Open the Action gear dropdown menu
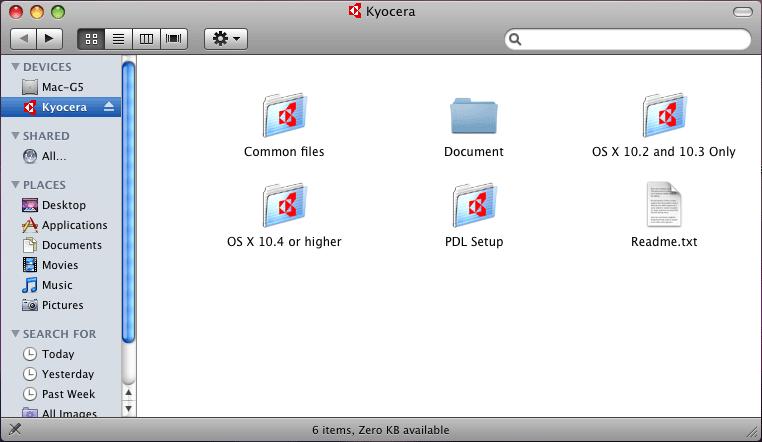The width and height of the screenshot is (762, 442). (x=226, y=39)
